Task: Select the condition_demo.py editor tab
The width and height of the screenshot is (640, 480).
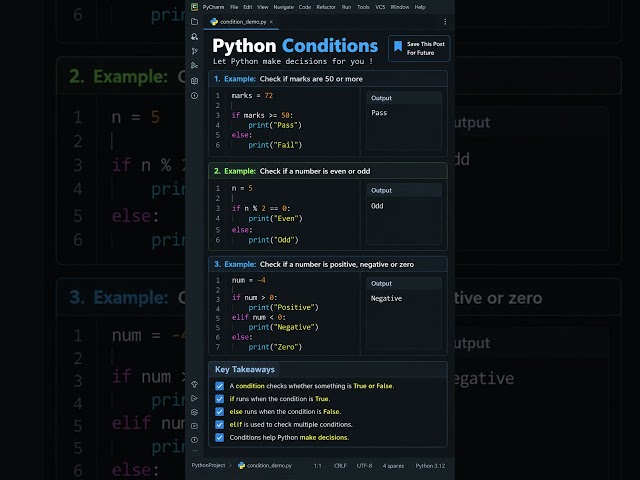Action: (243, 22)
